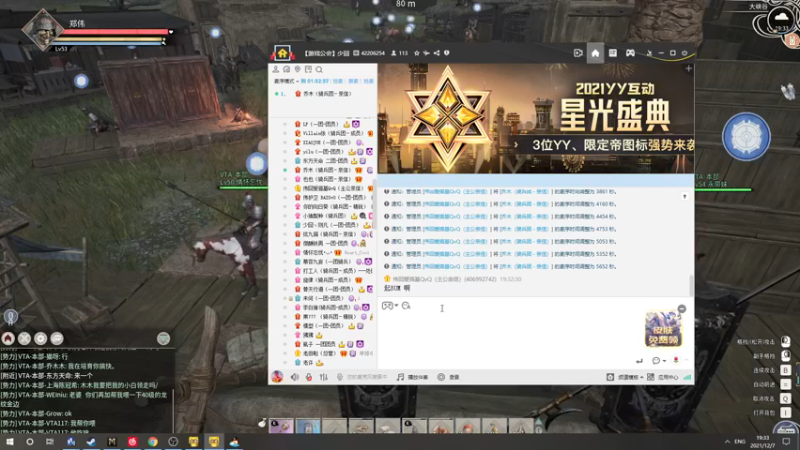Open the application center button
Image resolution: width=800 pixels, height=450 pixels.
[663, 377]
